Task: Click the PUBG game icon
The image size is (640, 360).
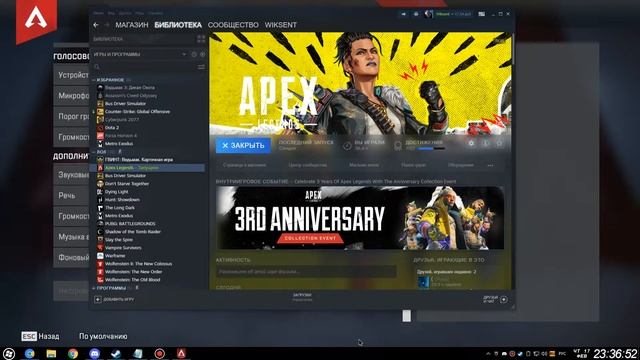Action: click(x=100, y=224)
